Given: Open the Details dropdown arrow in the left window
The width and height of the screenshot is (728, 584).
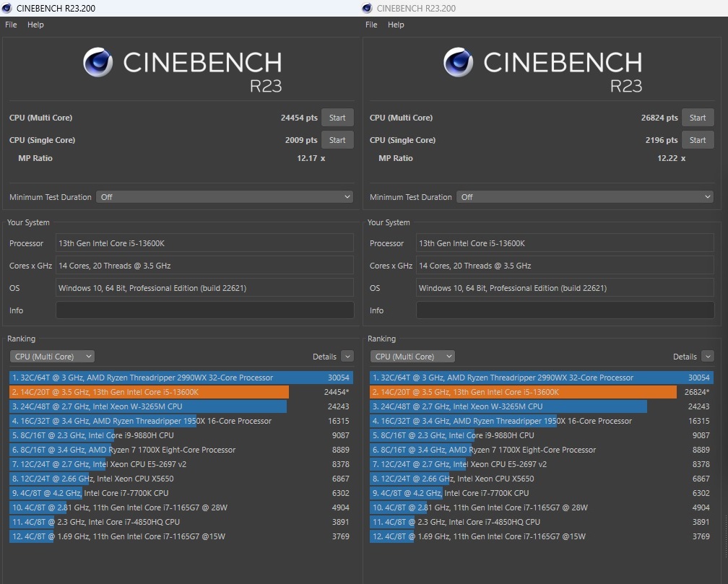Looking at the screenshot, I should pos(347,357).
